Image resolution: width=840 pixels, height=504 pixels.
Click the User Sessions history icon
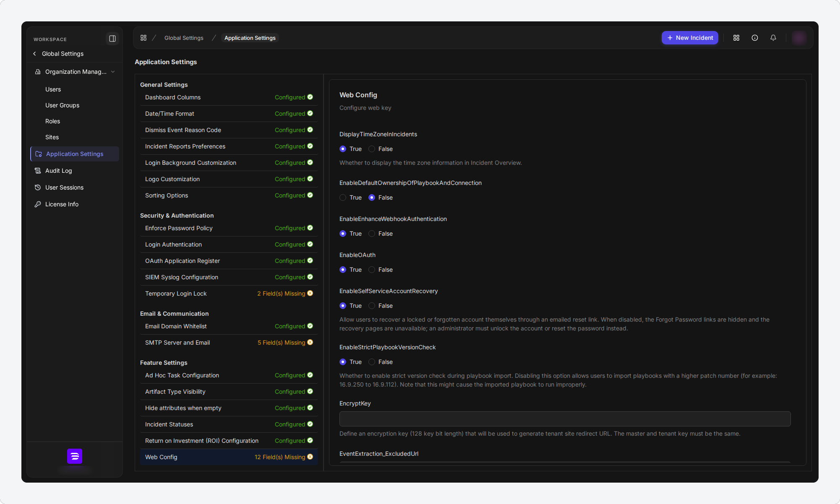(38, 187)
